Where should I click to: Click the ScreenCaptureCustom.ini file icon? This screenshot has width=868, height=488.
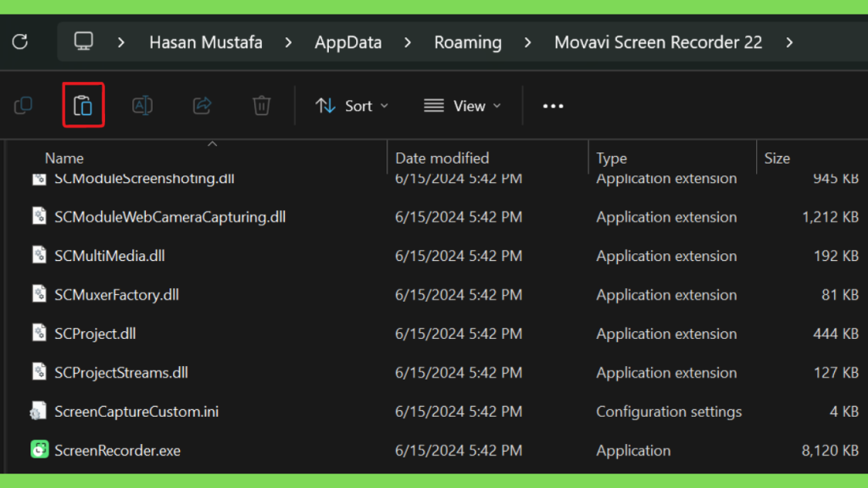coord(38,411)
